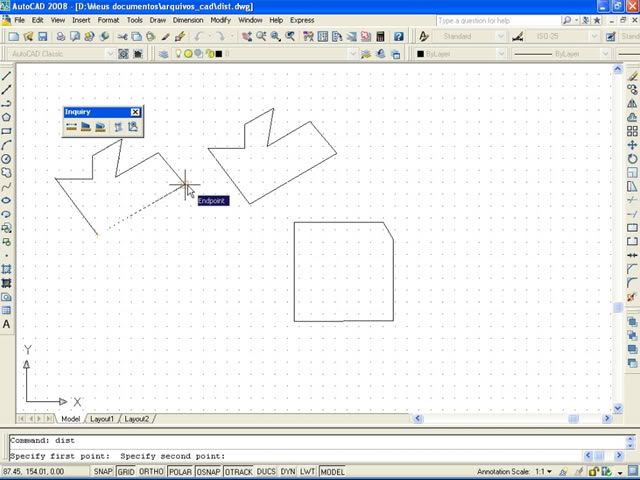Click the command line prompt

coord(296,456)
